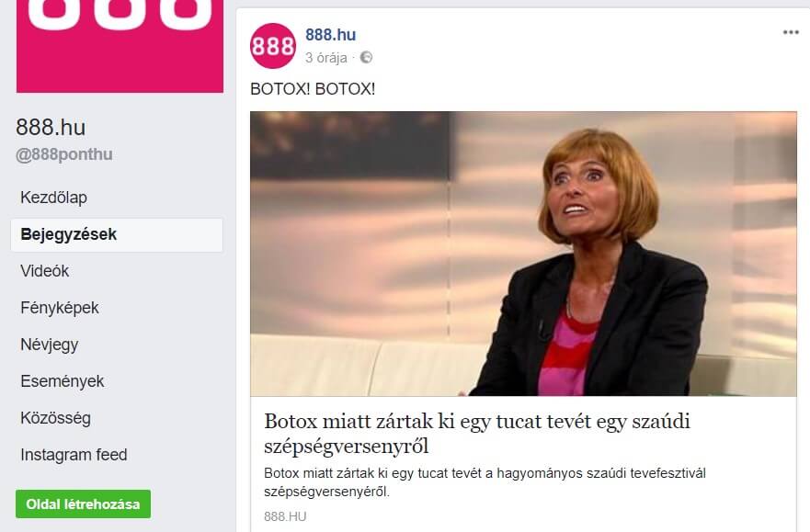Screen dimensions: 810x532
Task: Open the Instagram feed section
Action: point(74,455)
